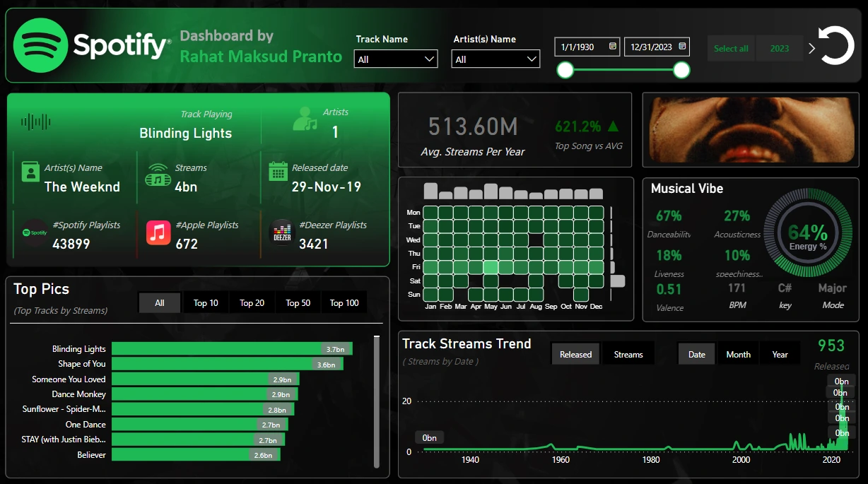Select the Top 100 filter
Screen dimensions: 868x484
[344, 302]
